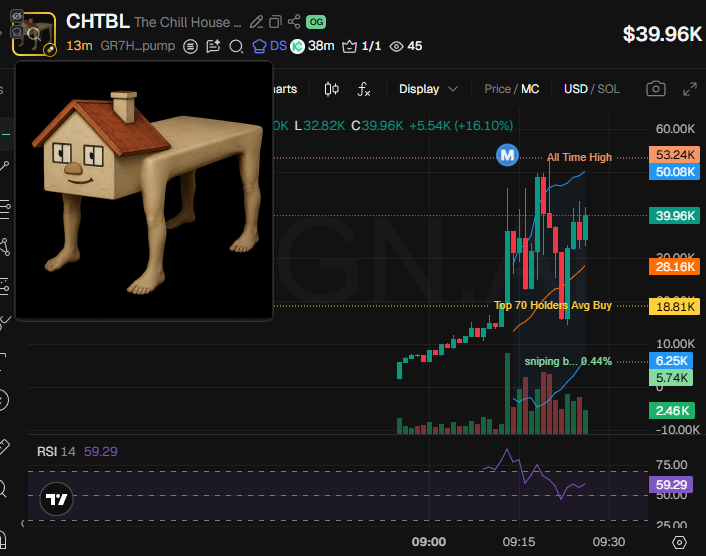
Task: Click the enlarged house-table token image
Action: pos(144,191)
